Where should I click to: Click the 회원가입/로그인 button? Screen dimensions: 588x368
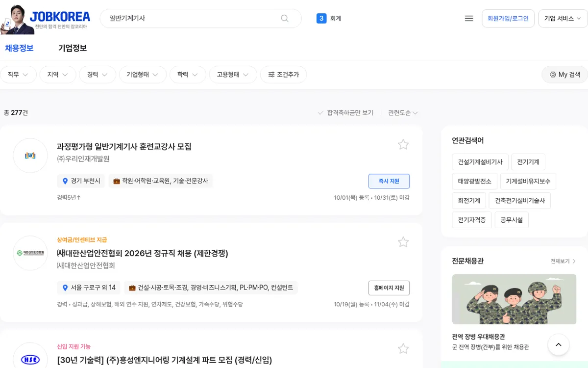click(508, 19)
